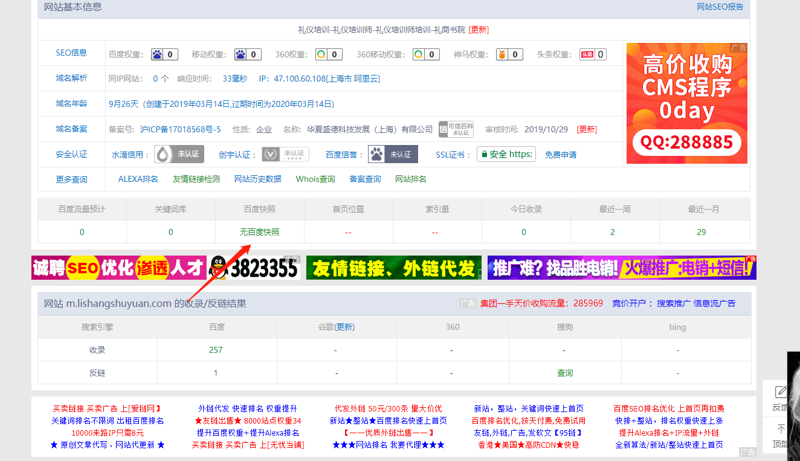The height and width of the screenshot is (461, 800).
Task: Click the 域名备案 row label
Action: [x=71, y=129]
